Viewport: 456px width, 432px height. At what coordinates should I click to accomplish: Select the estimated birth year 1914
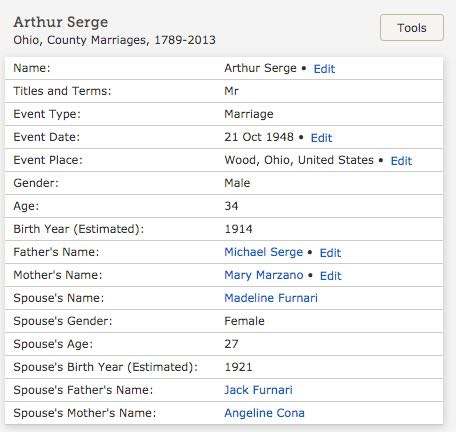238,229
